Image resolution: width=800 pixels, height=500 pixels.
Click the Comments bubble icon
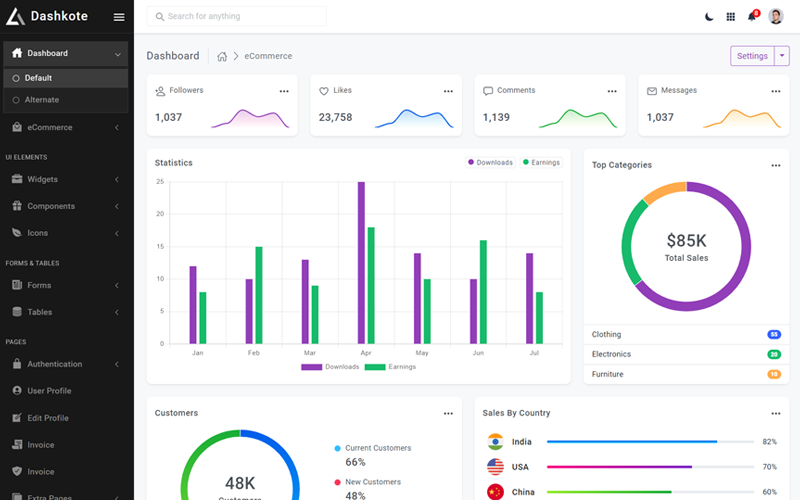[488, 91]
